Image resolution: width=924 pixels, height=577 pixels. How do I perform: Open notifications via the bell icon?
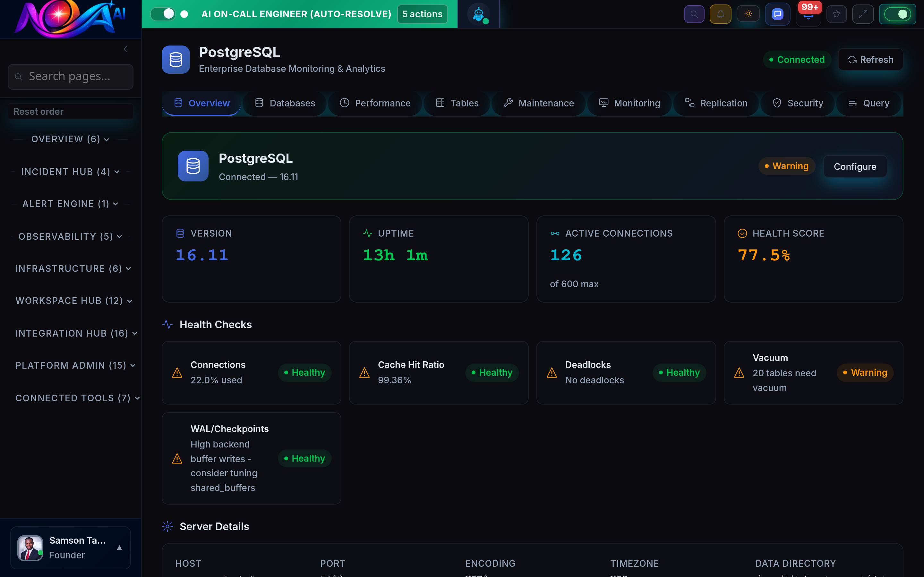(721, 14)
